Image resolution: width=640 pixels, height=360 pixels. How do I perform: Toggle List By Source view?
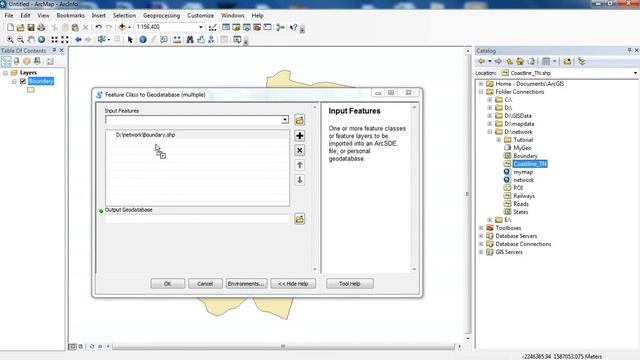(x=16, y=61)
